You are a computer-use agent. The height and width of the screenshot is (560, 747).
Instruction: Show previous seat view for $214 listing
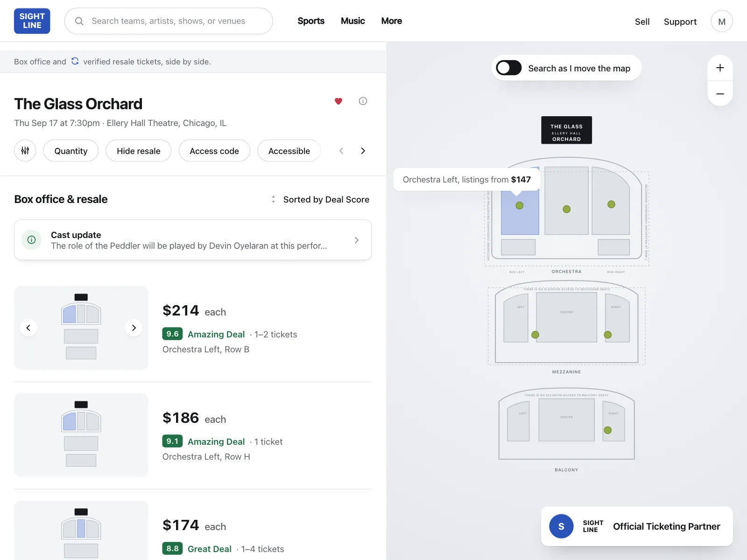[28, 328]
